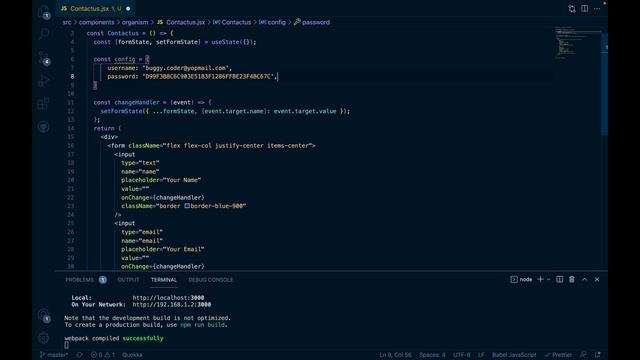The width and height of the screenshot is (640, 360).
Task: Open Source Control view with badge 4
Action: click(44, 58)
